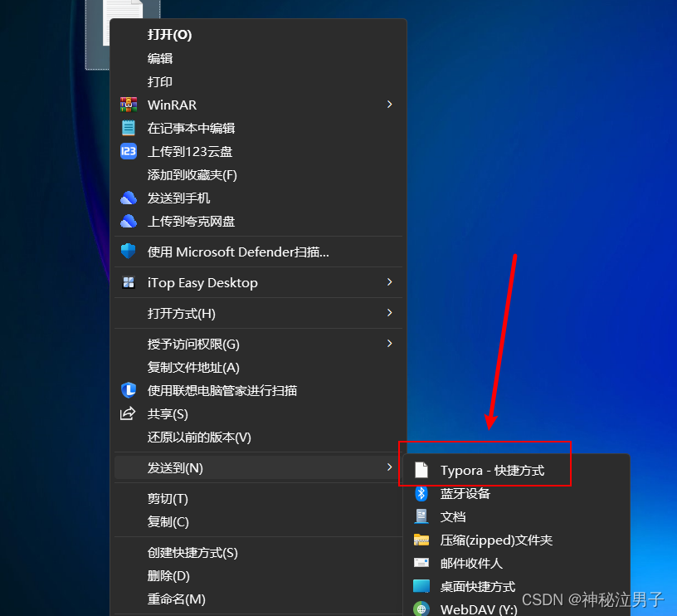Click the share icon beside 共享(S)
This screenshot has height=616, width=677.
click(128, 413)
